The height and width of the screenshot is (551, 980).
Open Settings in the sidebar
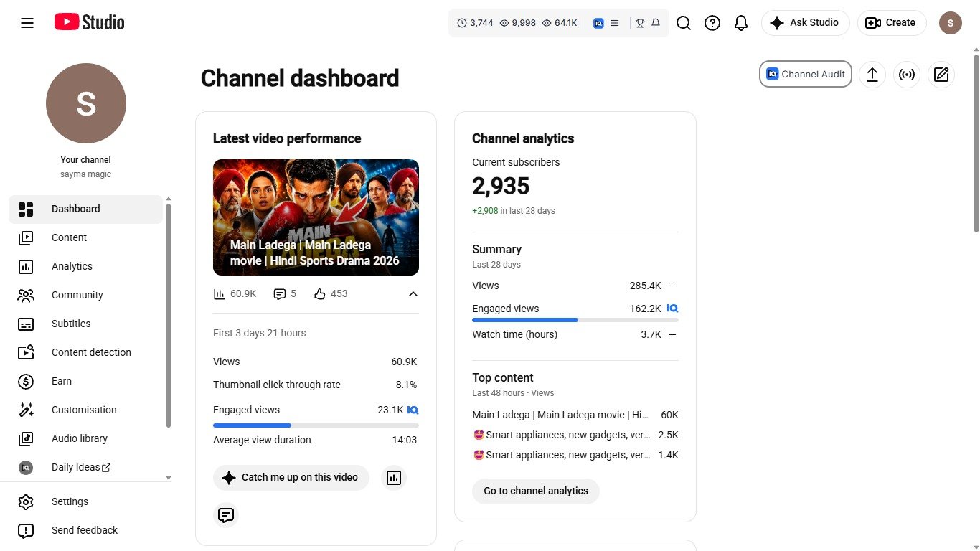coord(86,501)
